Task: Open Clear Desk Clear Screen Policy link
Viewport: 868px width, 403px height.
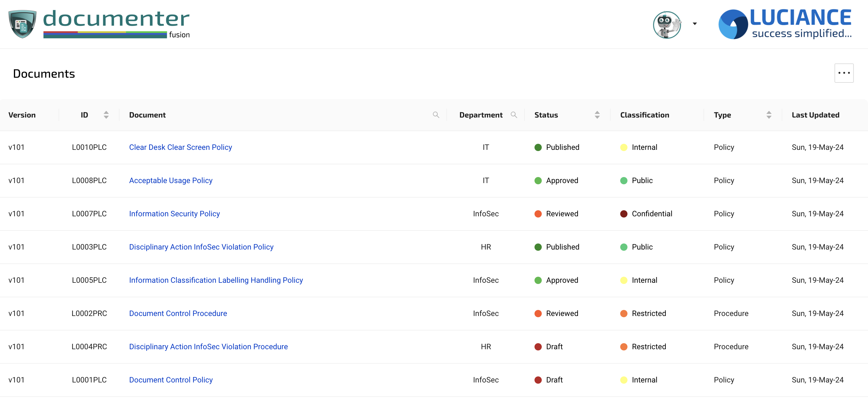Action: (180, 147)
